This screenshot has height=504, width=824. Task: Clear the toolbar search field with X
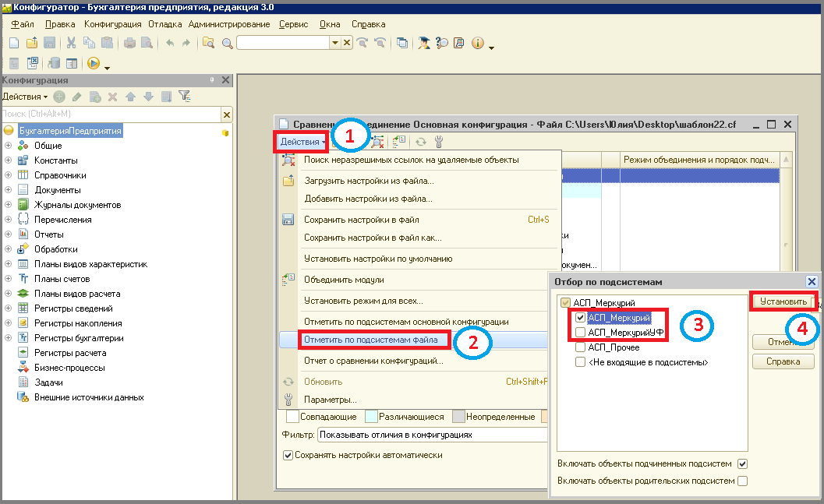coord(347,43)
